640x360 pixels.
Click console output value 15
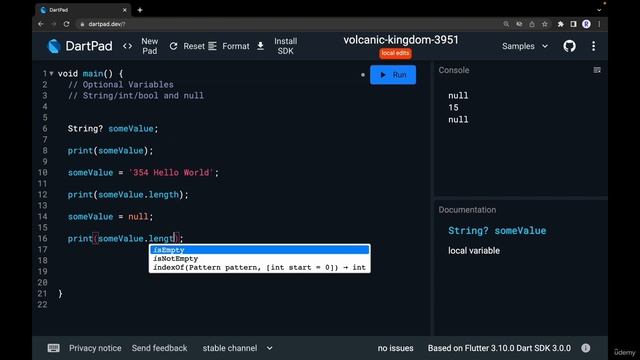453,107
